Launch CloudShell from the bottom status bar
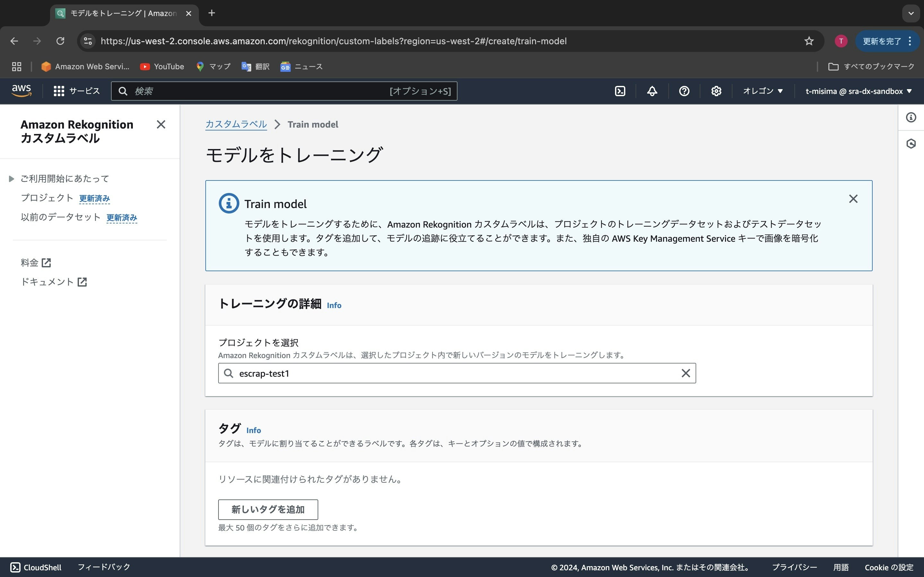Screen dimensions: 924x577 tap(36, 567)
